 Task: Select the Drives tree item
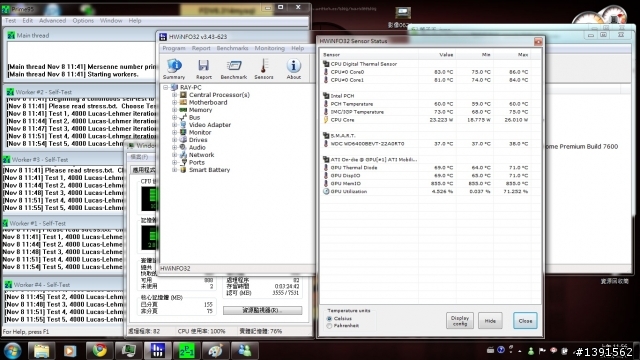[198, 140]
